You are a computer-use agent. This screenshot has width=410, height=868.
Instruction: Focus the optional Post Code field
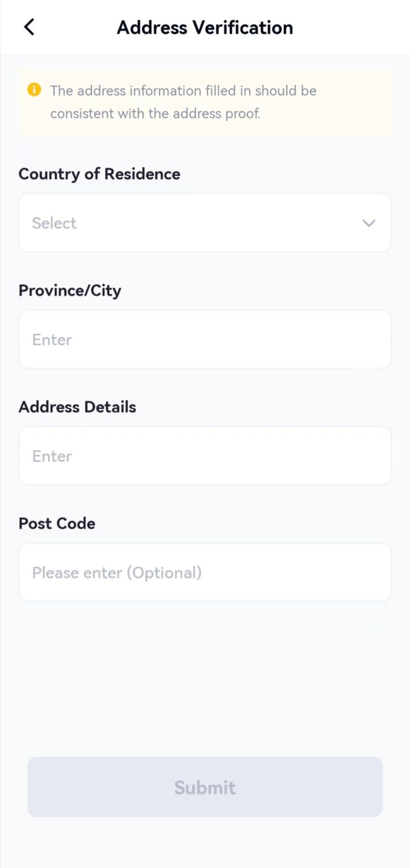click(x=205, y=572)
